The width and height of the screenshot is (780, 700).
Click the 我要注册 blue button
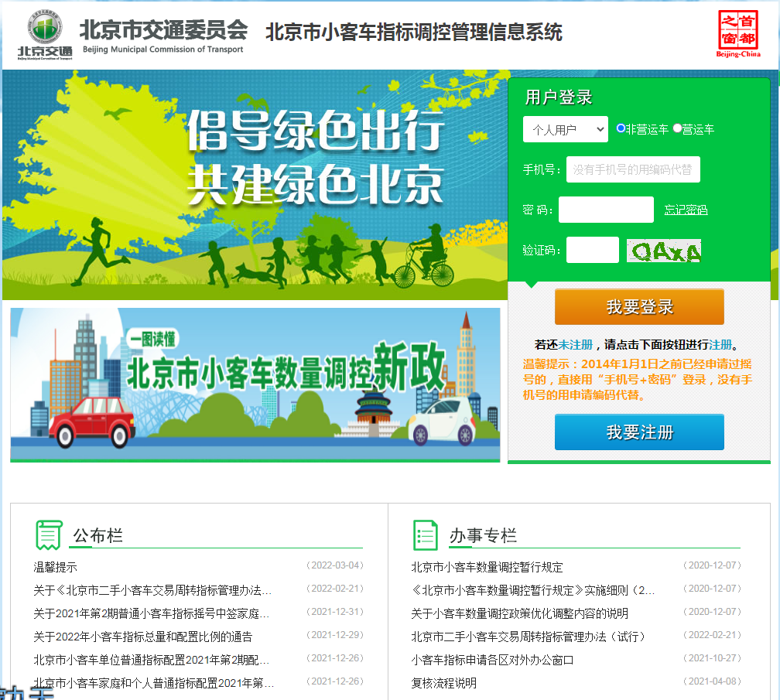[x=639, y=432]
